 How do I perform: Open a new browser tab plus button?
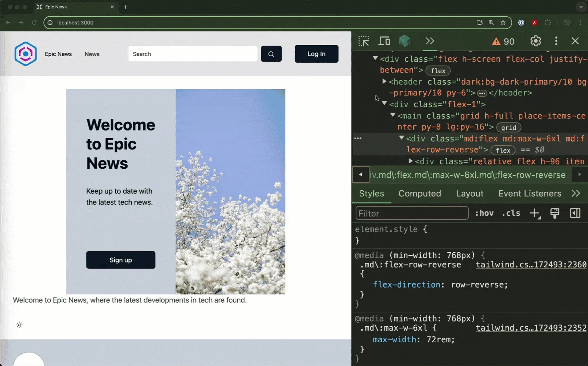click(125, 7)
